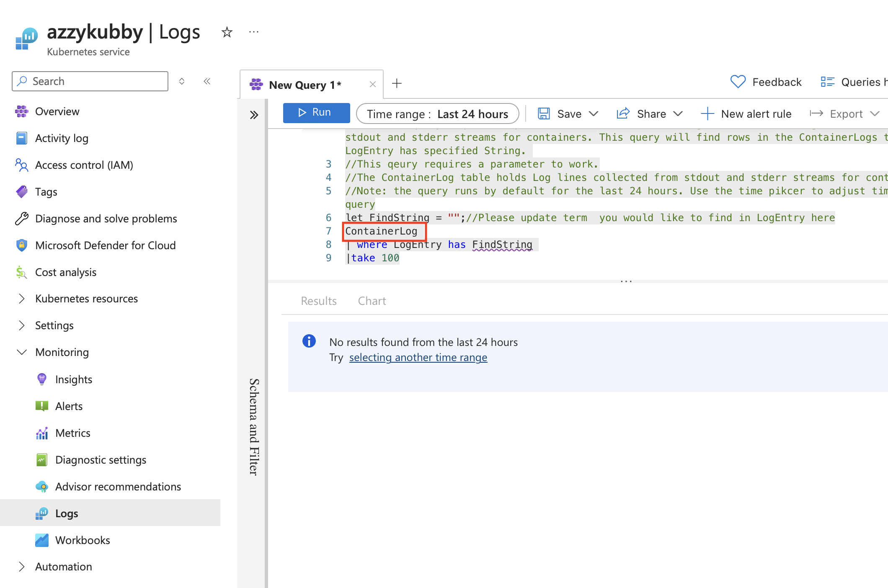Open Diagnose and solve problems
888x588 pixels.
coord(106,219)
